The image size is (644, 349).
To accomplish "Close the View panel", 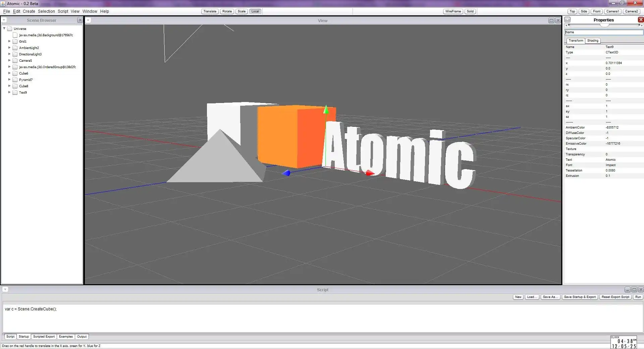I will 558,20.
